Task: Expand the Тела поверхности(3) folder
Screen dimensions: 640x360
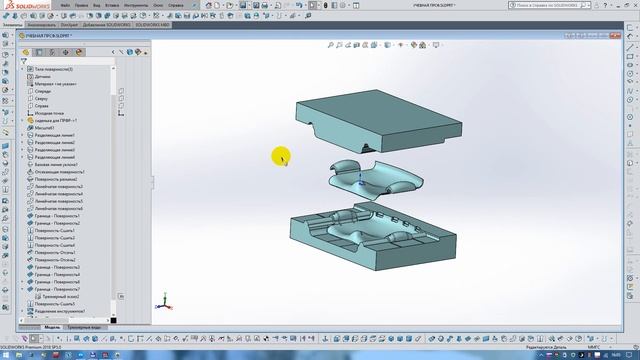Action: (x=22, y=69)
